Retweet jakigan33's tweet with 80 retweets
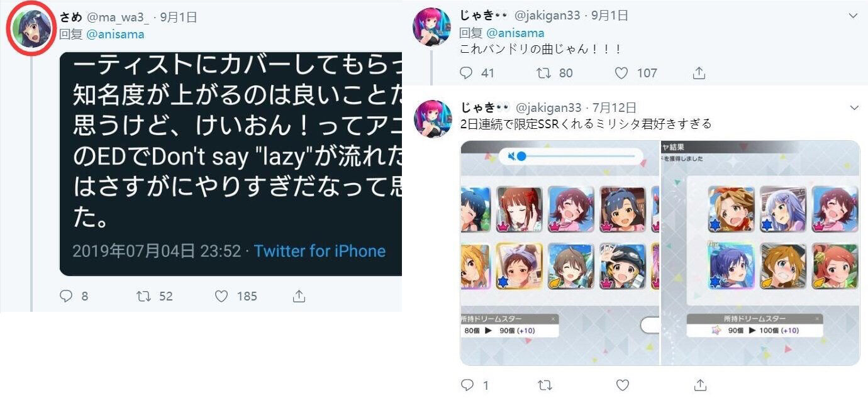Screen dimensions: 868x408 click(544, 73)
